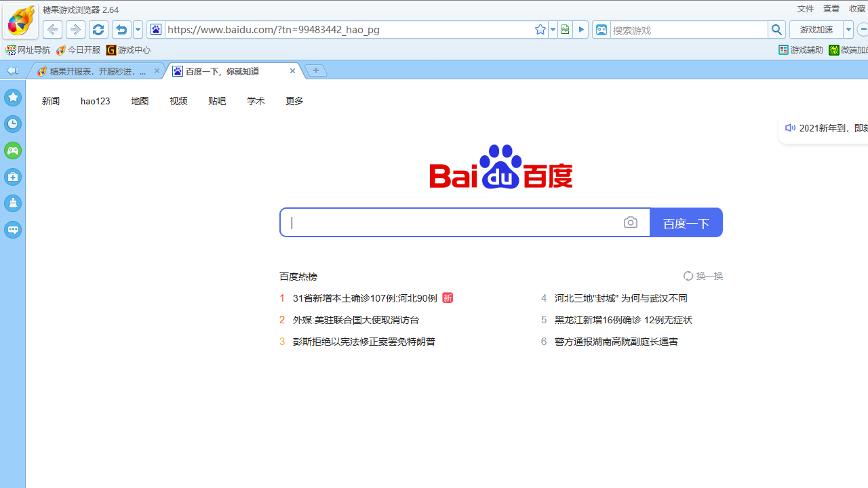Open the hao123 navigation link
This screenshot has width=868, height=488.
95,101
